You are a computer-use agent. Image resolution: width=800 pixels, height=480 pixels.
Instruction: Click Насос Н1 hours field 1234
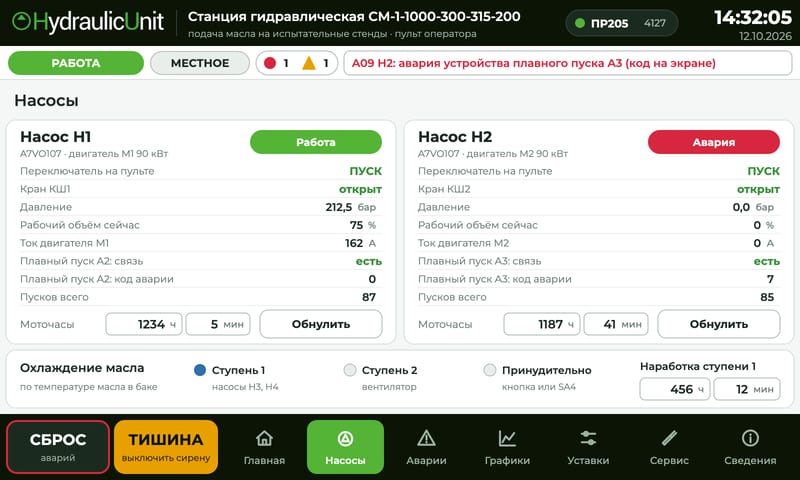pos(144,324)
